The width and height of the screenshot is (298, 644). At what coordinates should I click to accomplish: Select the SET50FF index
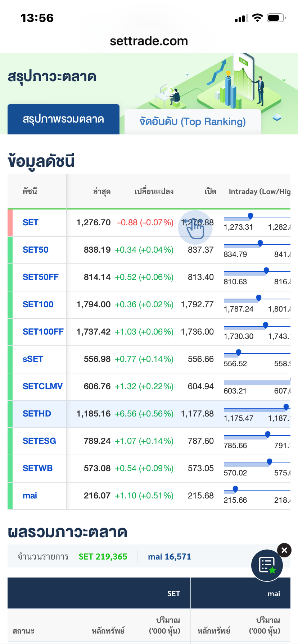coord(41,277)
